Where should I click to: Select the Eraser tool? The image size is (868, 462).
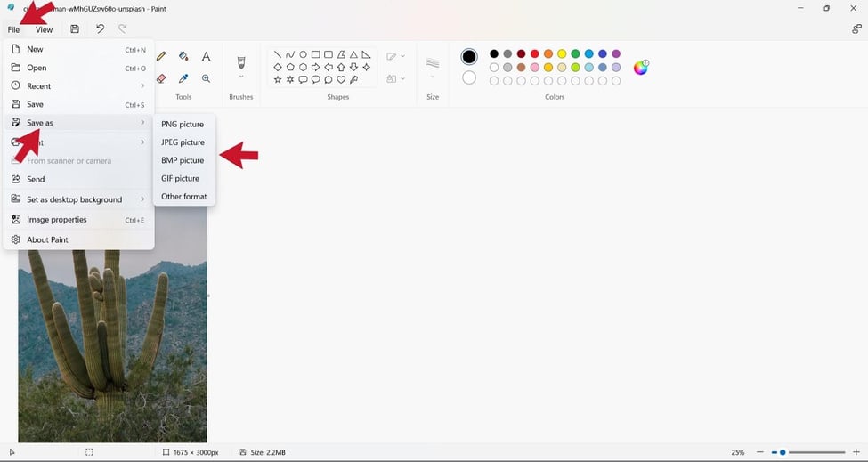161,78
